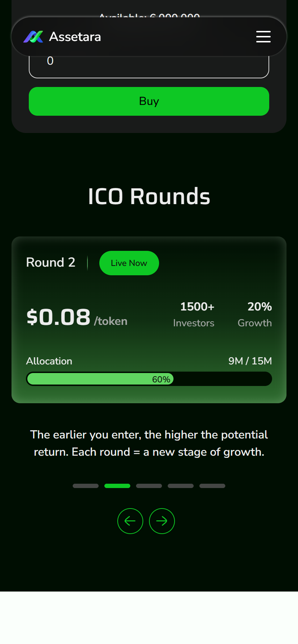The height and width of the screenshot is (644, 298).
Task: Focus the token amount input field
Action: click(149, 65)
